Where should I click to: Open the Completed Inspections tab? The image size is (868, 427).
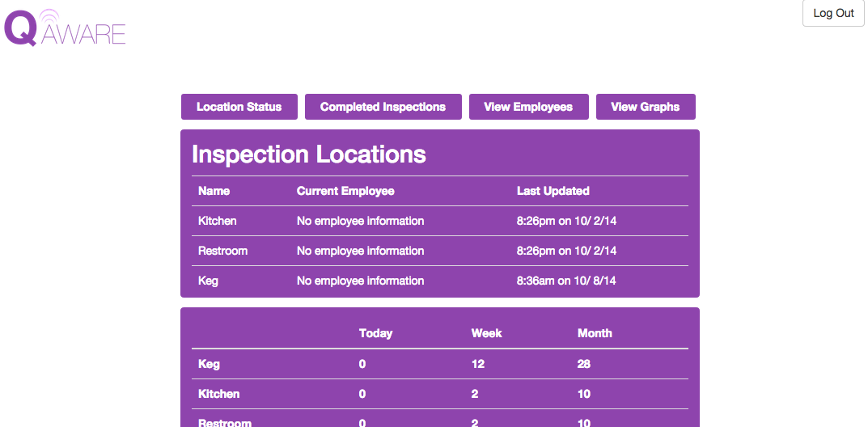coord(383,107)
